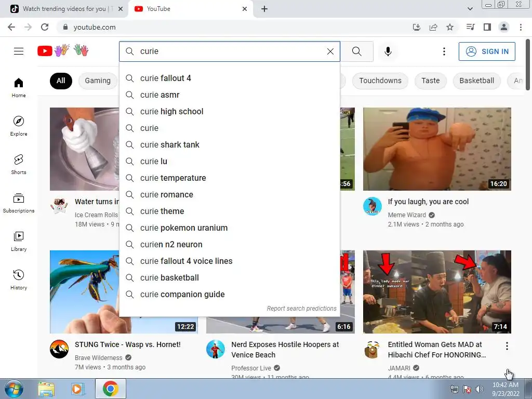Screen dimensions: 532x399
Task: Choose suggestion 'curie fallout 4'
Action: (229, 78)
